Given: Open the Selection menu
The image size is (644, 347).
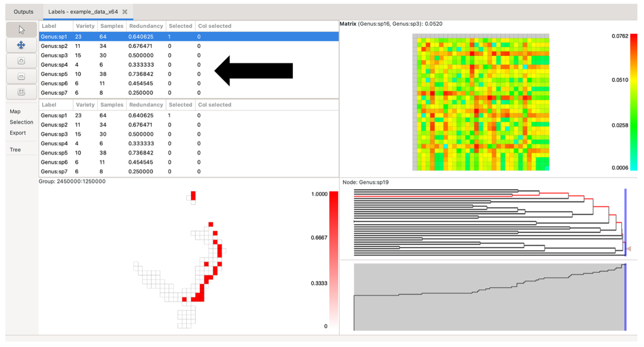Looking at the screenshot, I should click(21, 122).
